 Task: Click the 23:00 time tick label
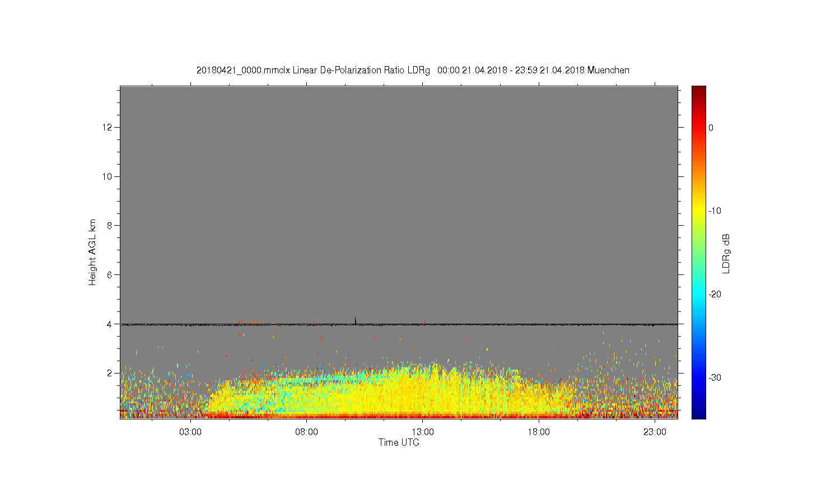655,432
